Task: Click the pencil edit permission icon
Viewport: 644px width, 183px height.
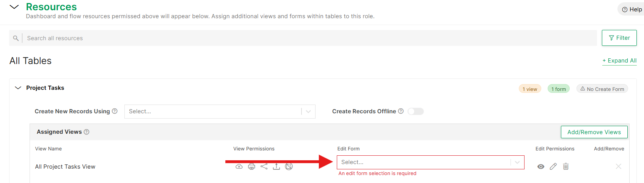Action: point(553,166)
